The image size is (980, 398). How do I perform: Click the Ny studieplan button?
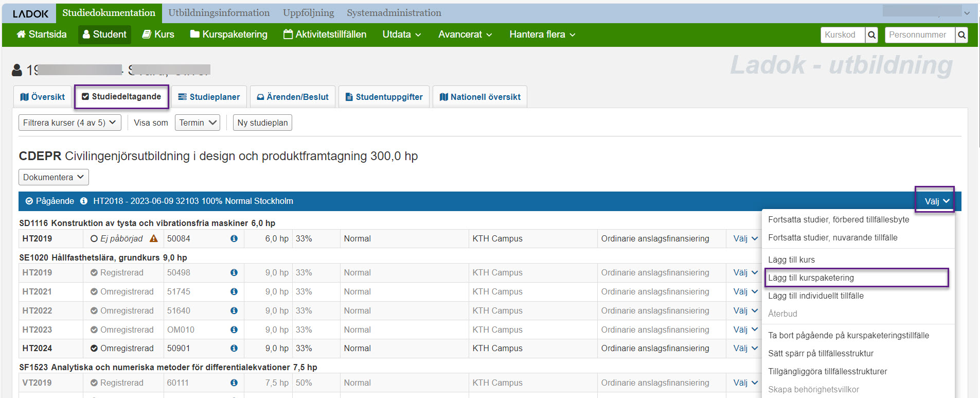tap(262, 123)
